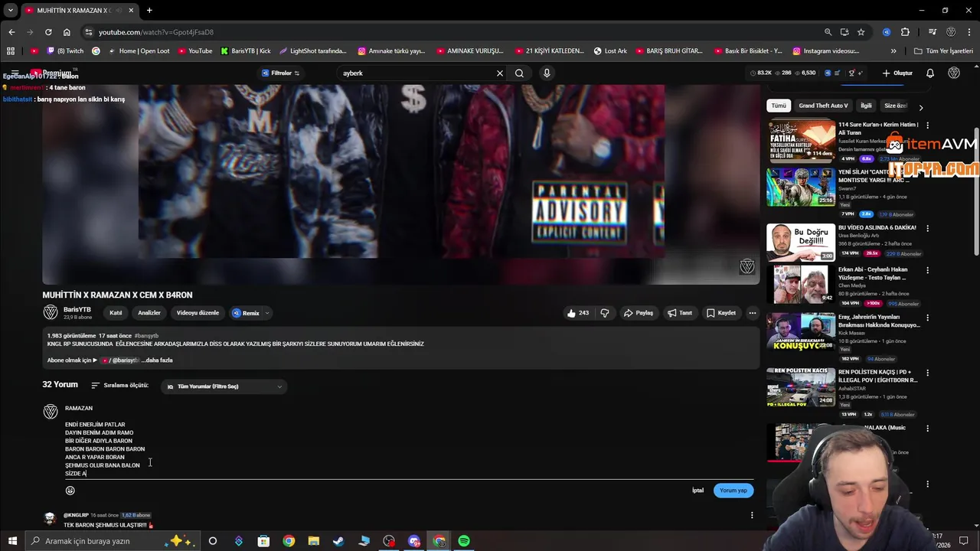This screenshot has width=980, height=551.
Task: Cancel the comment with 'İptal'
Action: click(697, 491)
